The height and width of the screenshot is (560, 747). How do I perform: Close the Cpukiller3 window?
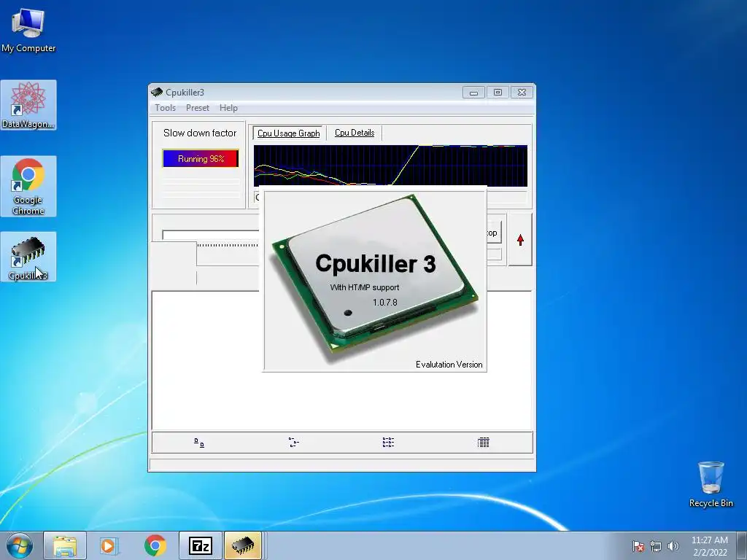(522, 93)
